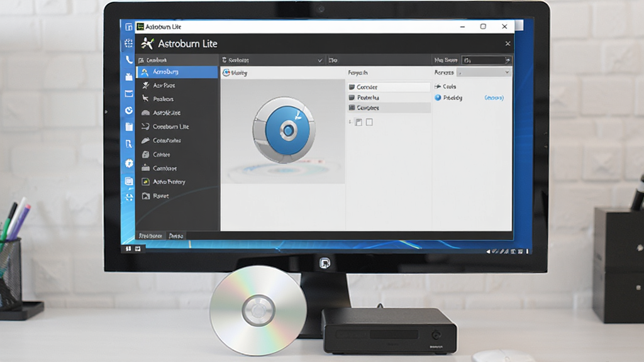Select the first tab at the bottom of the sidebar
The width and height of the screenshot is (644, 362).
150,236
